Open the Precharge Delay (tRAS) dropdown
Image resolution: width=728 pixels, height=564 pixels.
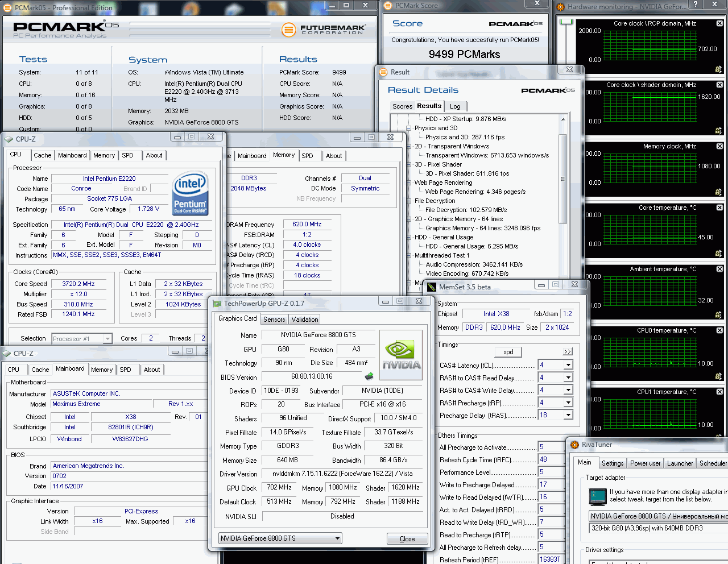pos(568,415)
